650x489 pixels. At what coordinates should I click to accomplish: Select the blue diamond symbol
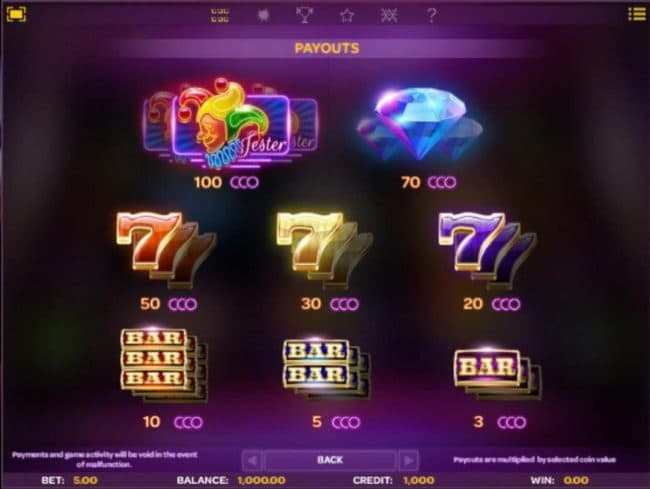pos(420,124)
